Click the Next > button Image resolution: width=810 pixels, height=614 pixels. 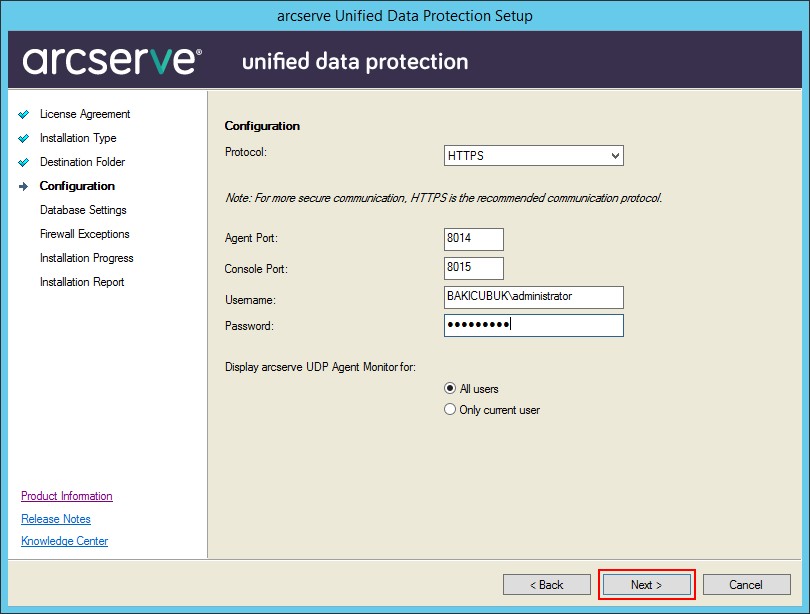[646, 585]
